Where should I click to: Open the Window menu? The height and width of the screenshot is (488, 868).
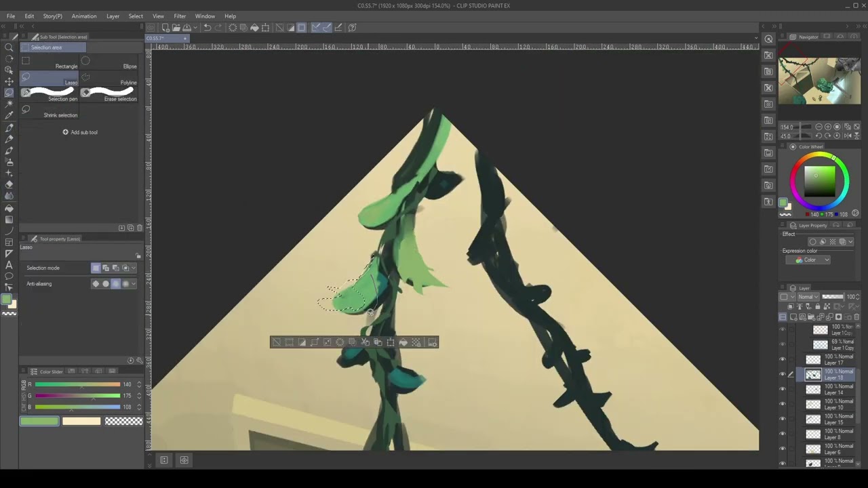pyautogui.click(x=205, y=16)
